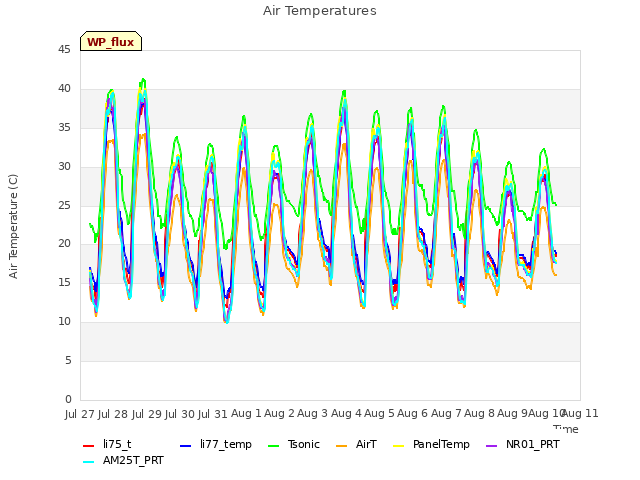Click the Aug 1 x-axis tick label

[246, 413]
